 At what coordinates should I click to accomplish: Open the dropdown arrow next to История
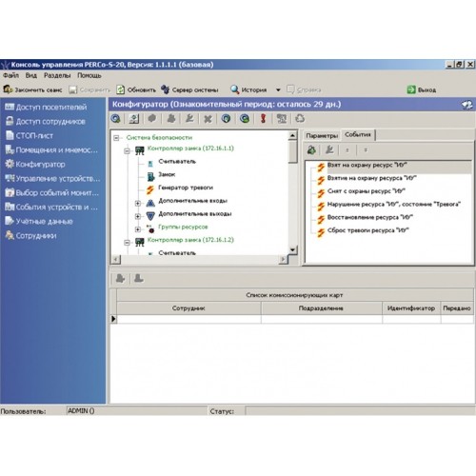[x=278, y=90]
